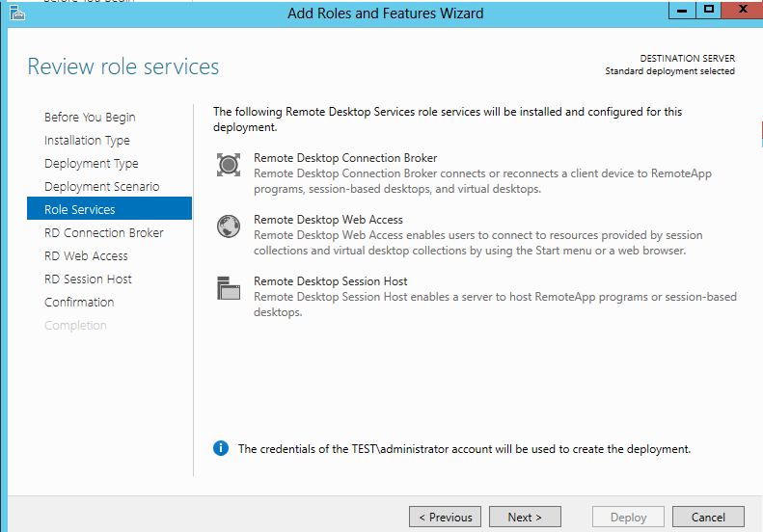Click the wizard icon in the title bar
The image size is (763, 532).
17,13
